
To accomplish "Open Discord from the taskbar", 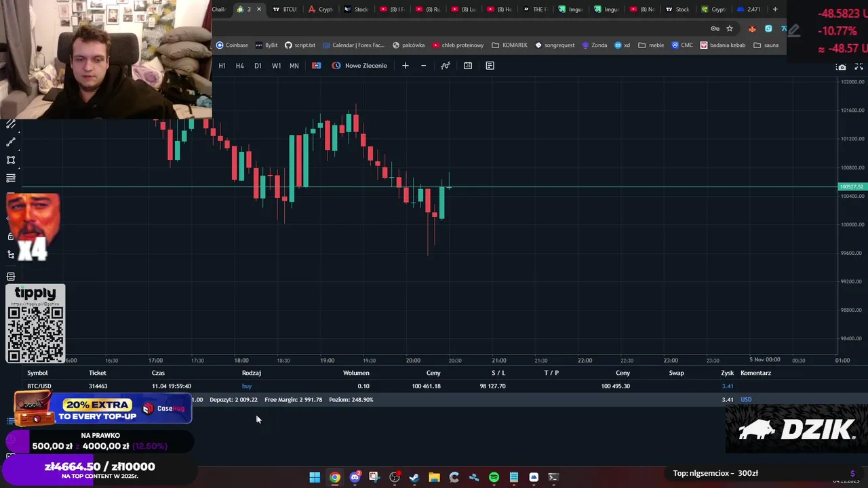I will pos(355,477).
